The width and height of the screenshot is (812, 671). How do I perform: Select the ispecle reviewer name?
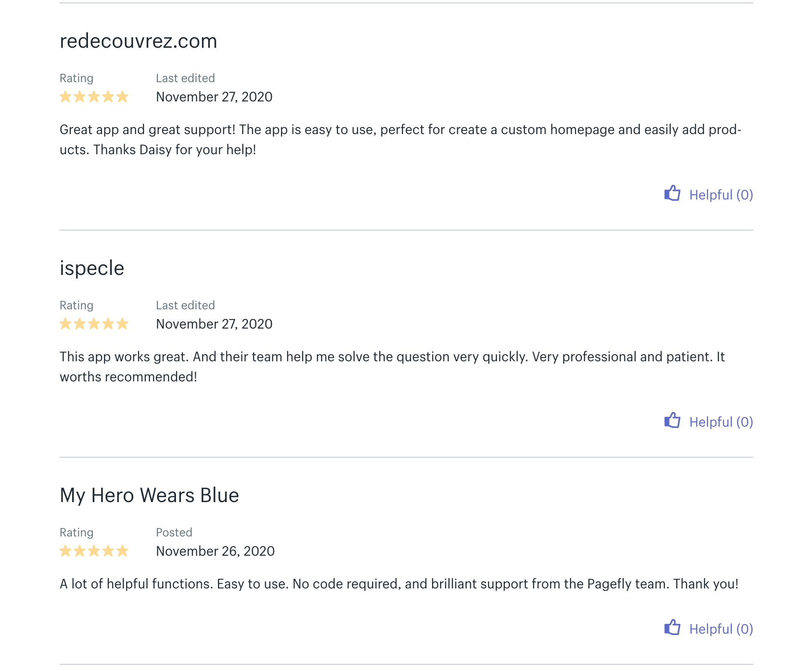point(92,268)
